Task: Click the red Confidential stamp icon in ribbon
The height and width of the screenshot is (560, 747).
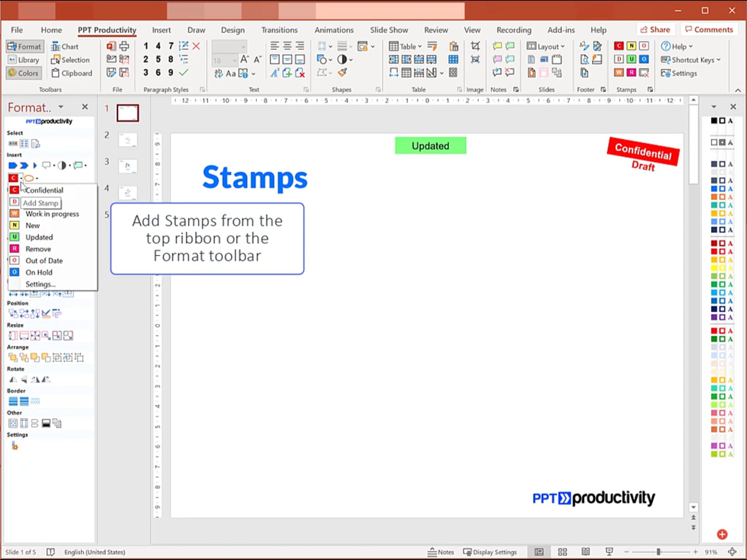Action: 618,46
